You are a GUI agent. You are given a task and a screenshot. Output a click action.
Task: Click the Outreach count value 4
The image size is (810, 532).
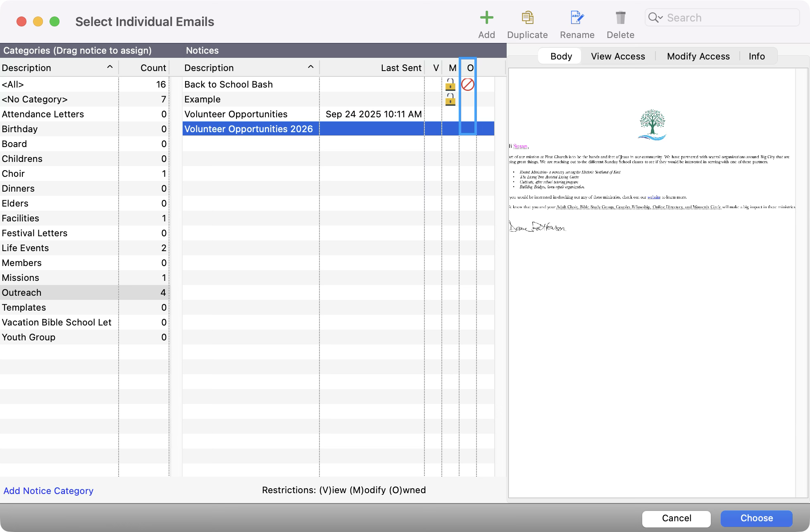(x=163, y=292)
